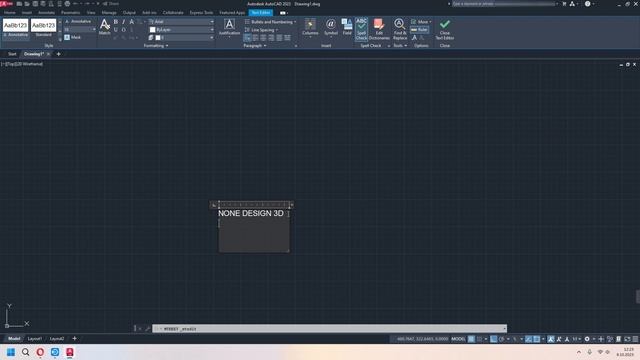The image size is (640, 360).
Task: Open the text height dropdown
Action: [80, 29]
